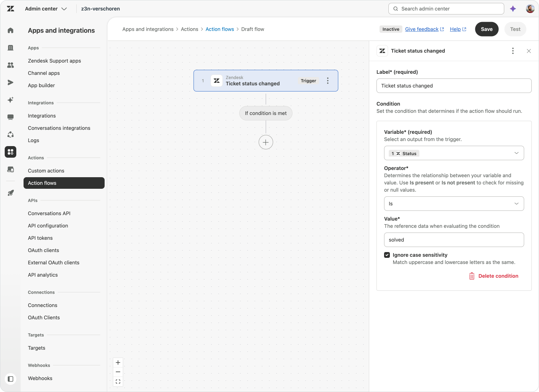Viewport: 539px width, 392px height.
Task: Edit the Value field containing solved
Action: tap(454, 240)
